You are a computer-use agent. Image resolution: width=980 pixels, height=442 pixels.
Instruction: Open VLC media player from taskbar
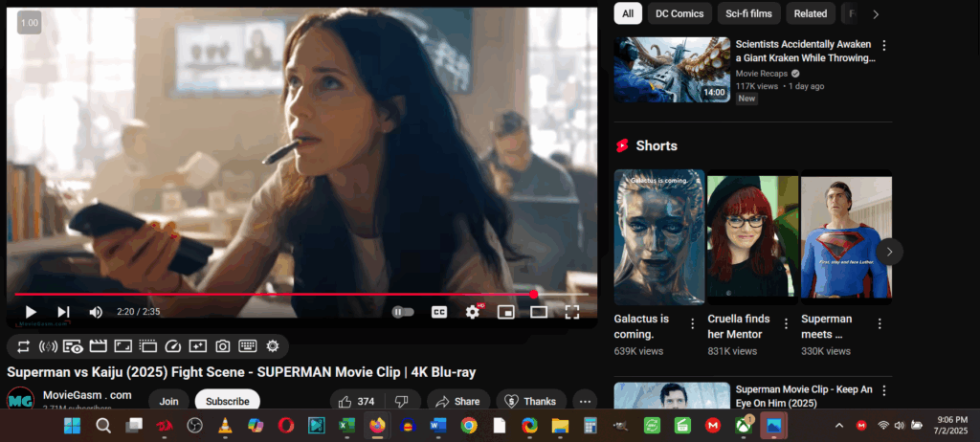click(224, 427)
